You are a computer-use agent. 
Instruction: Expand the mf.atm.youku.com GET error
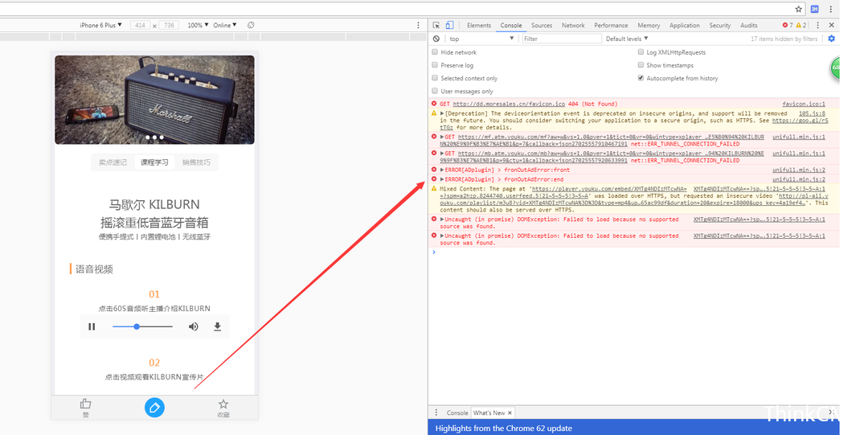click(x=442, y=137)
